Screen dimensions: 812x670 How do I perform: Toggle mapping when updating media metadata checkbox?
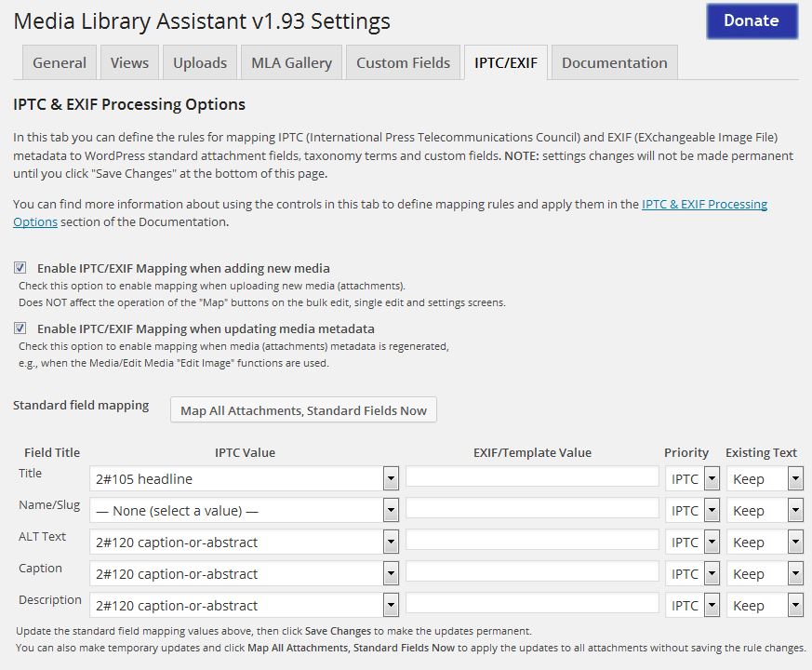pos(20,328)
